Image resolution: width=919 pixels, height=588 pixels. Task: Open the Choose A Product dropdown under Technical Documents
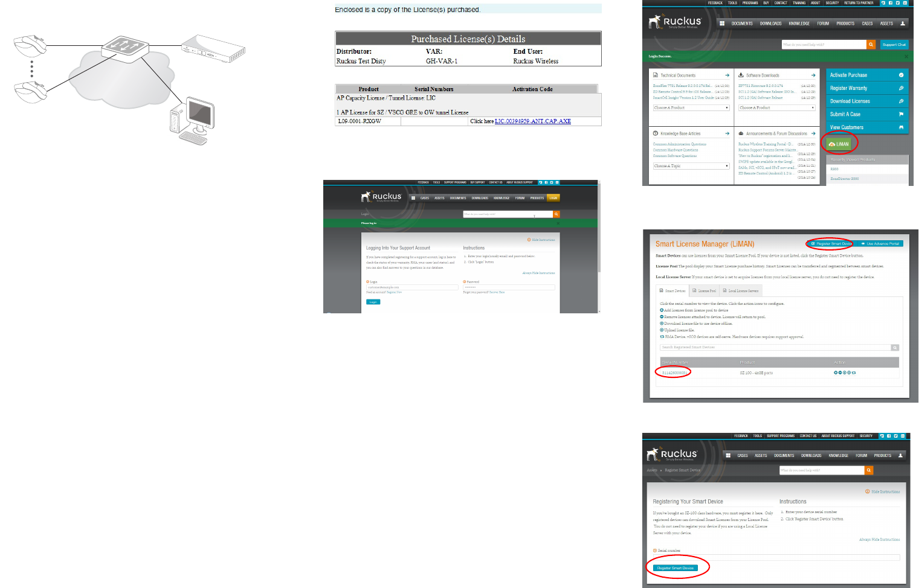tap(691, 107)
